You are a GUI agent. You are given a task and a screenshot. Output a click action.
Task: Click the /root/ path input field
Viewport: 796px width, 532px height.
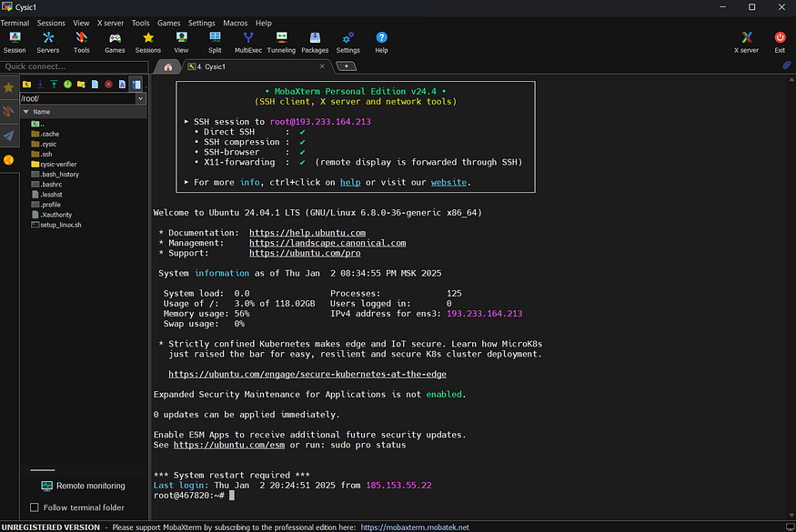click(x=77, y=98)
